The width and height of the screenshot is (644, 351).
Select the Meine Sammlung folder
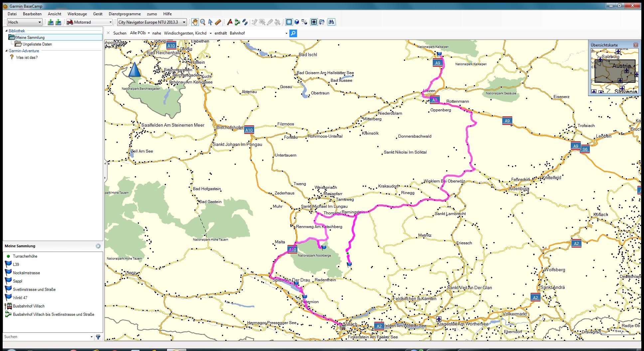[55, 38]
